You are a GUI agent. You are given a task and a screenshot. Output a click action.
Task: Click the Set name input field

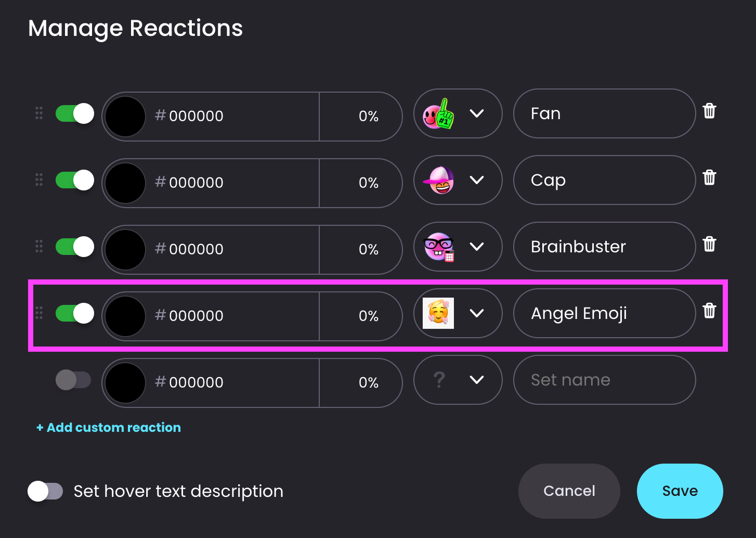[605, 380]
